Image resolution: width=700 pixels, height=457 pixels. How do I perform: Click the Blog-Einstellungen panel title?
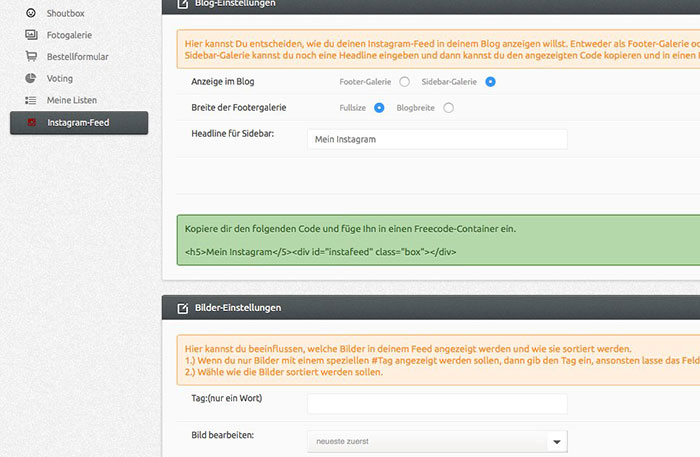(x=235, y=4)
